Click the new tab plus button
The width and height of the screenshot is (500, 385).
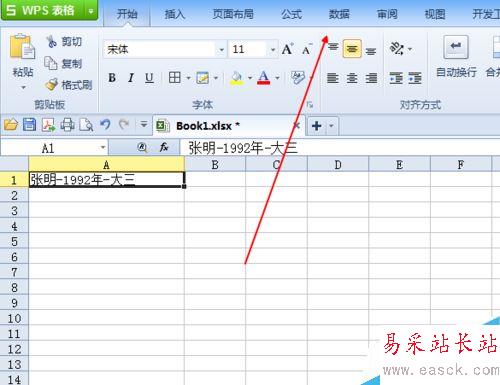point(316,126)
